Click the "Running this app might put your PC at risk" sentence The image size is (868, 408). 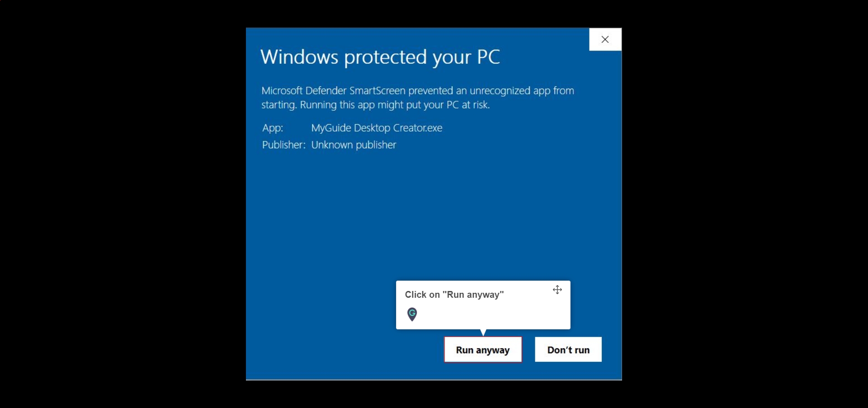pos(395,105)
